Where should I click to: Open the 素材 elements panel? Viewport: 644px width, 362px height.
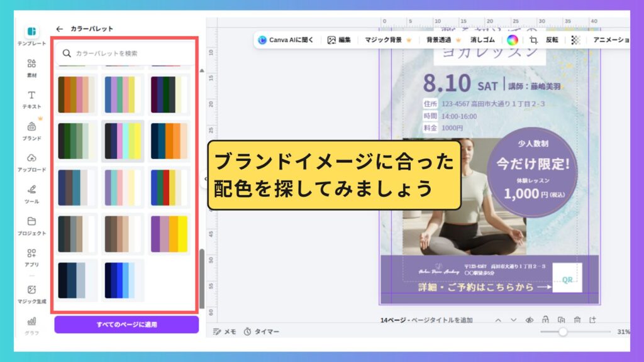tap(31, 67)
